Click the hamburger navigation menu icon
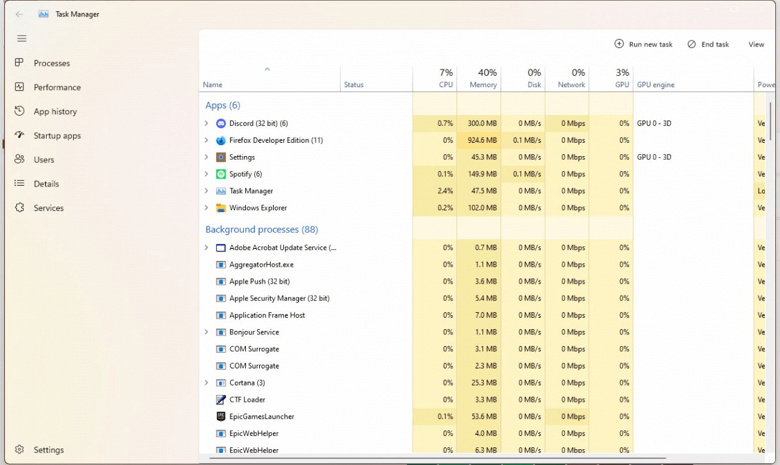The image size is (780, 465). click(x=21, y=38)
